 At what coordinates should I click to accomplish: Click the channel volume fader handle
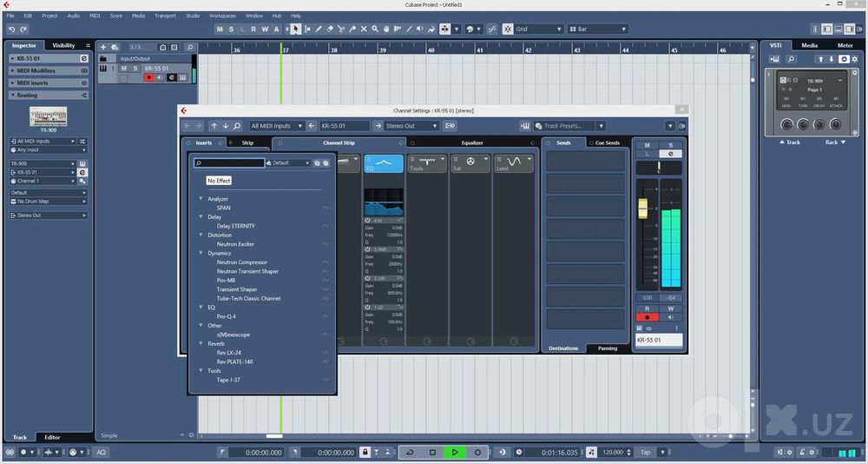coord(642,209)
